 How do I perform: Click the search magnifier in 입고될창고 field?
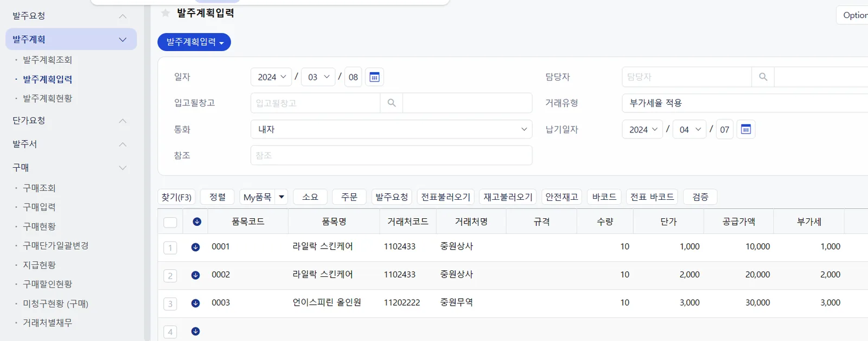(x=392, y=103)
